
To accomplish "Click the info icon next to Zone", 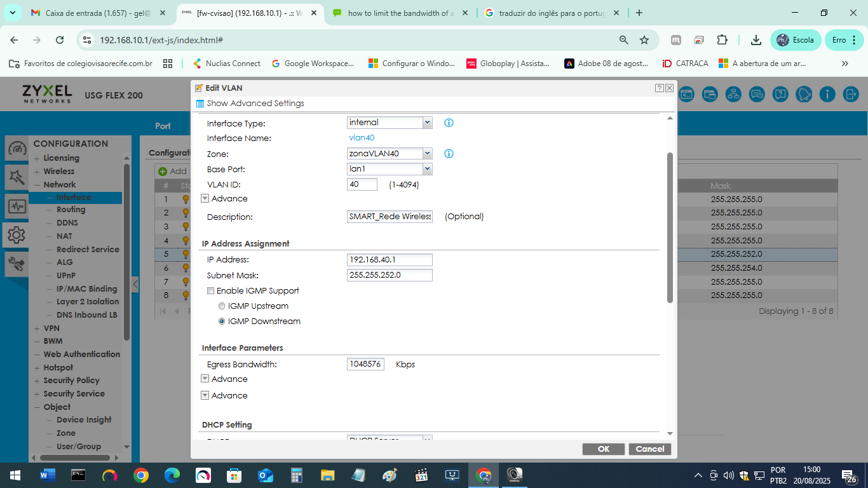I will [x=449, y=154].
